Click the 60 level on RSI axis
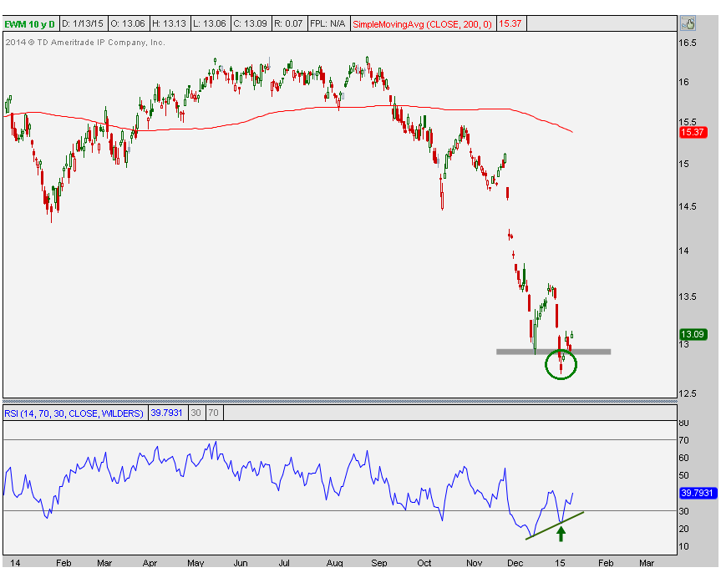Viewport: 721px width, 588px height. 683,458
